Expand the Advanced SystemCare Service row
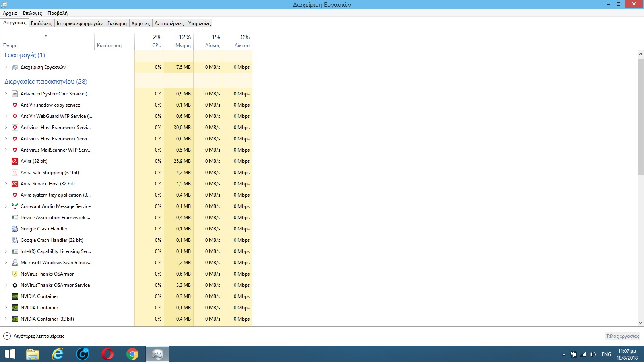 pyautogui.click(x=6, y=94)
